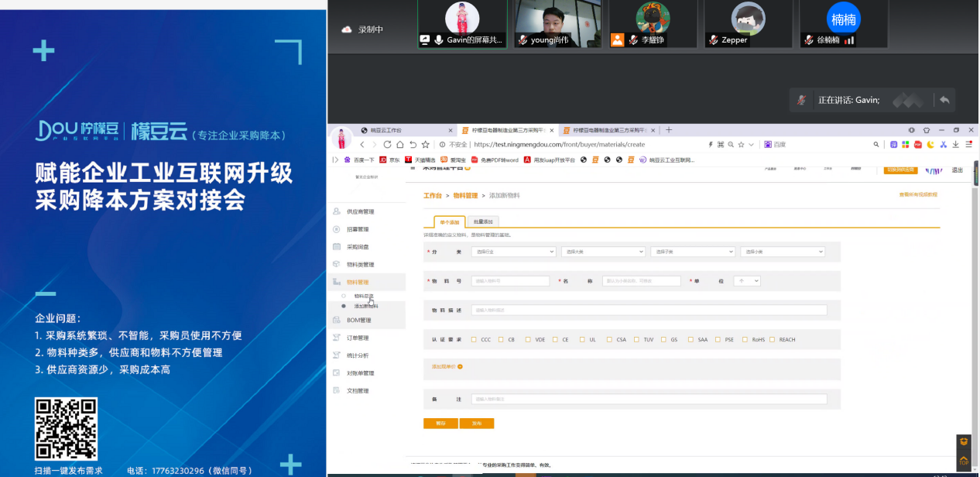Open the 选择行业 dropdown
980x477 pixels.
click(513, 252)
